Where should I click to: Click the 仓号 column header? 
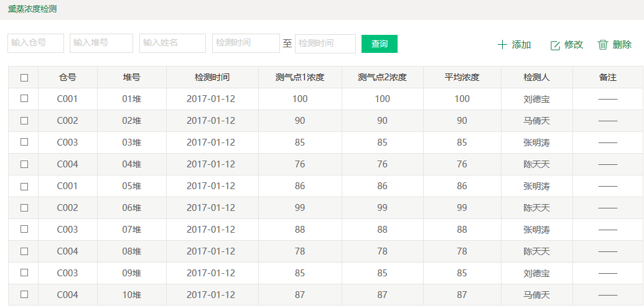point(67,77)
